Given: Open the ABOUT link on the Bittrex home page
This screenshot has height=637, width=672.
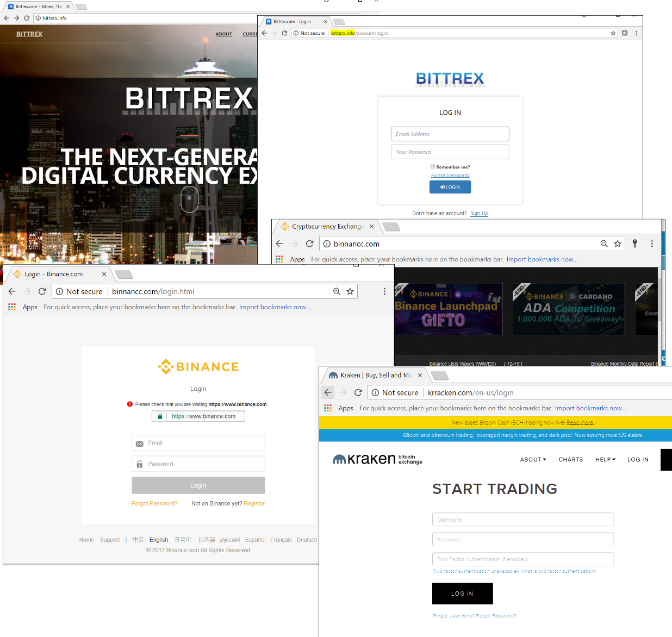Looking at the screenshot, I should pos(224,34).
